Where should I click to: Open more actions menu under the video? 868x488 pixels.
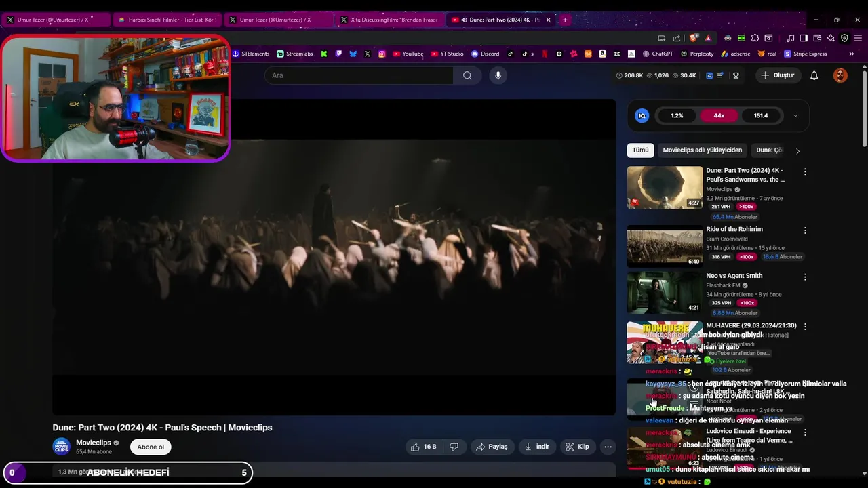608,447
